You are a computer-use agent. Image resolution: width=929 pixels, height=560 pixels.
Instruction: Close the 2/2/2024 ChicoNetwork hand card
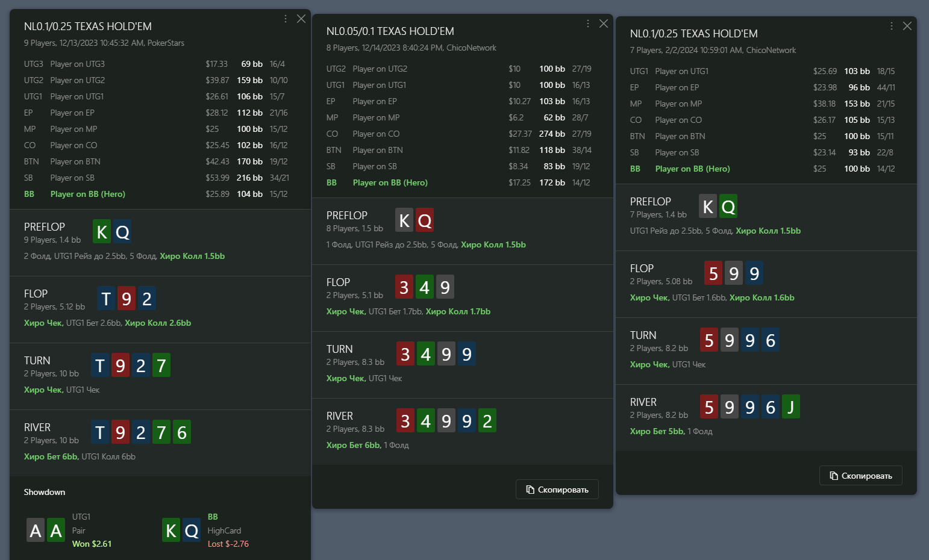(907, 26)
